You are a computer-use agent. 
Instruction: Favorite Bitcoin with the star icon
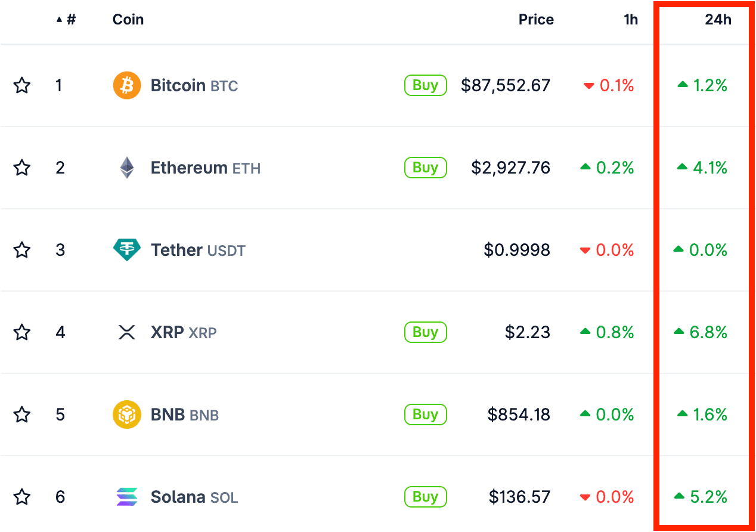pos(22,85)
